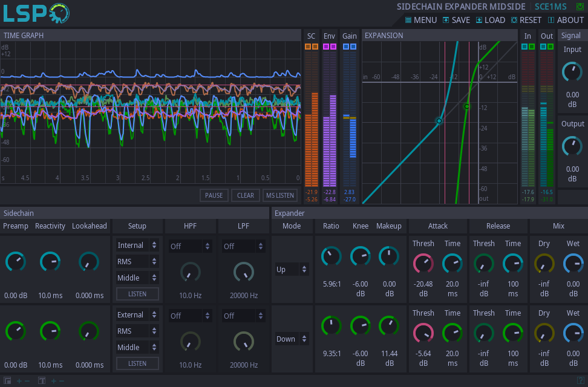Toggle the first magenta Env meter channel square
The width and height of the screenshot is (588, 387).
(x=326, y=47)
